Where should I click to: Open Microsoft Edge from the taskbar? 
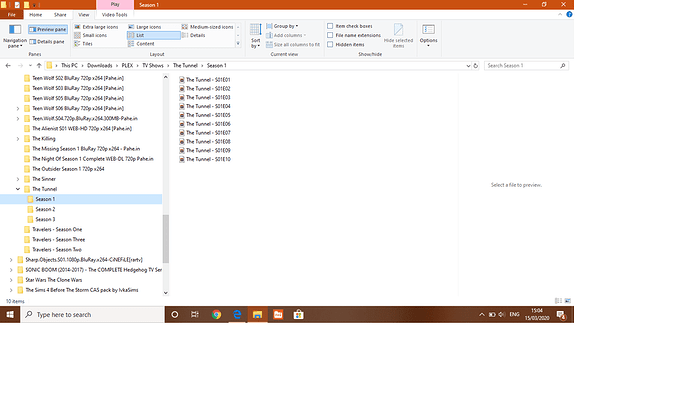coord(237,315)
